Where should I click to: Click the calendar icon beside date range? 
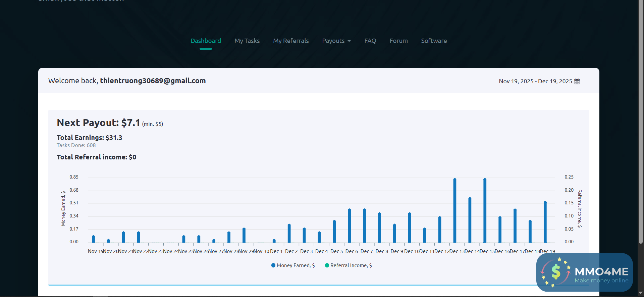(577, 81)
